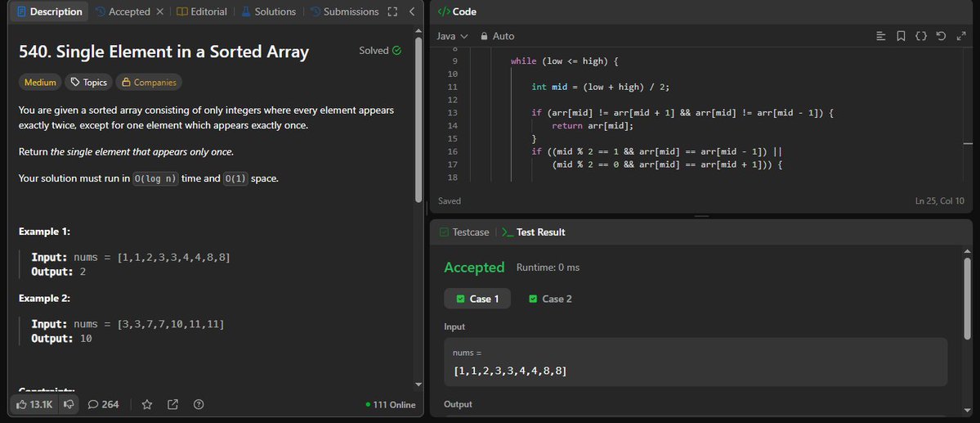Reset code with the undo arrow icon
The image size is (980, 423).
[941, 36]
